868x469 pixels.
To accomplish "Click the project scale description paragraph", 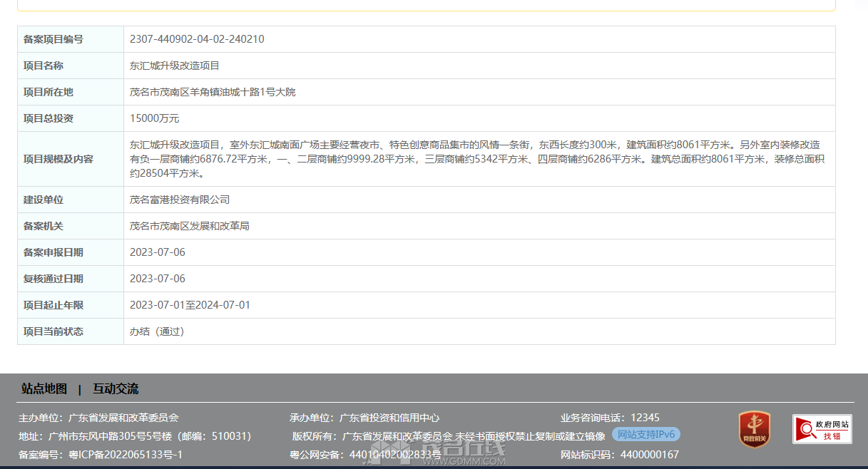I will click(x=479, y=159).
